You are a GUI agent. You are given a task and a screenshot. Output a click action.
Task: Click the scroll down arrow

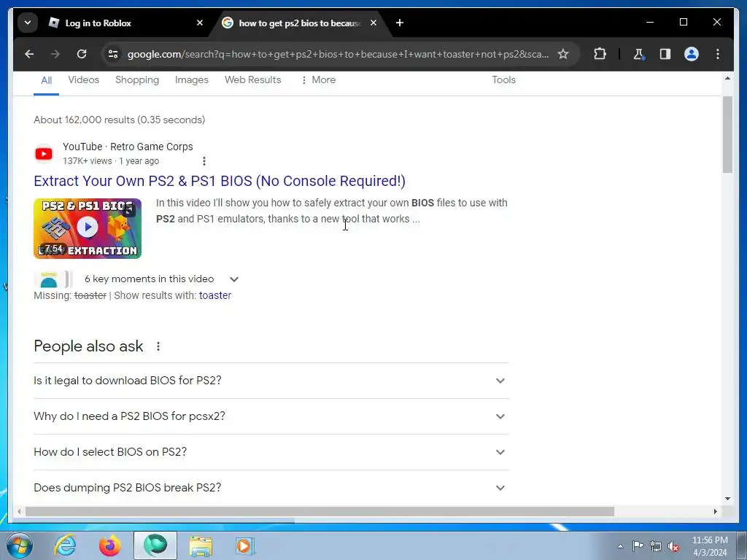(727, 499)
